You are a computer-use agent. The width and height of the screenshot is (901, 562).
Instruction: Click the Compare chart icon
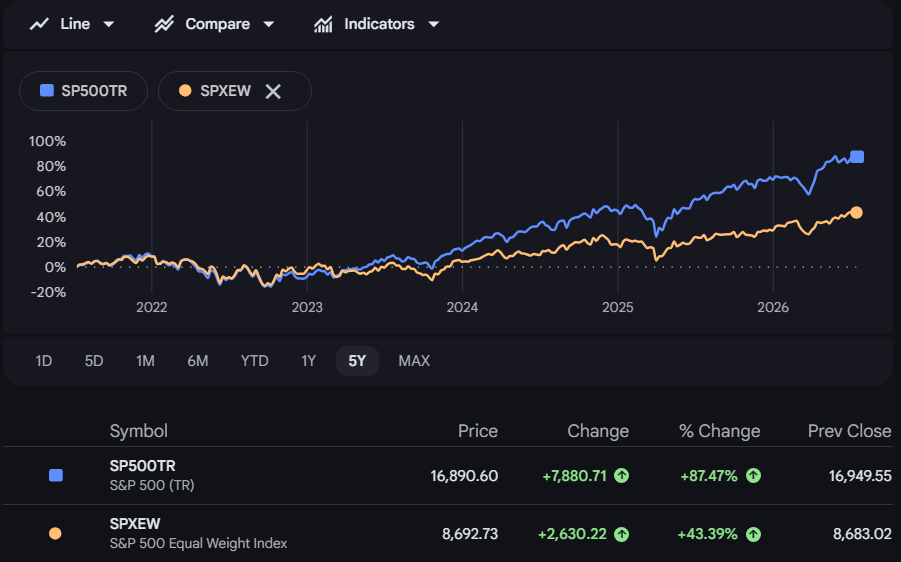[x=164, y=24]
